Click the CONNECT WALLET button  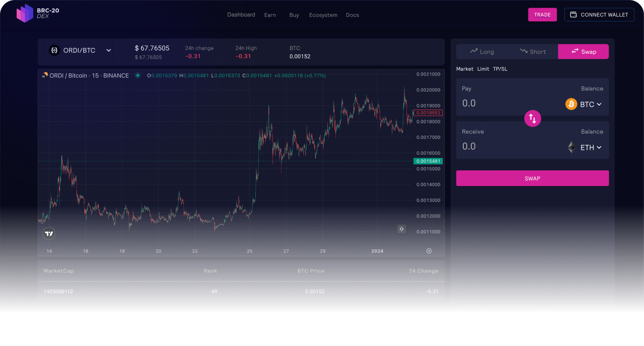[x=599, y=15]
